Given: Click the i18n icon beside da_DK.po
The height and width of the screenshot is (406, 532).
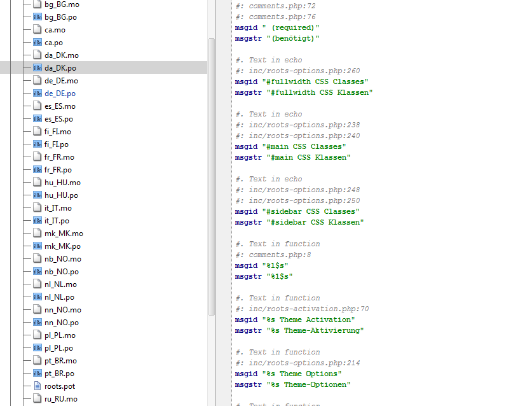Looking at the screenshot, I should (37, 68).
